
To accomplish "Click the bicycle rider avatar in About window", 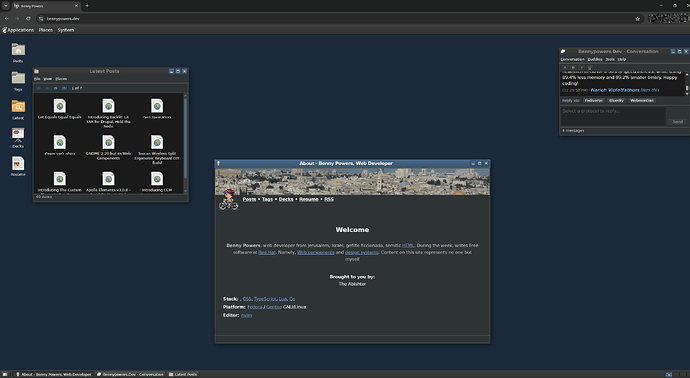I will (x=228, y=200).
